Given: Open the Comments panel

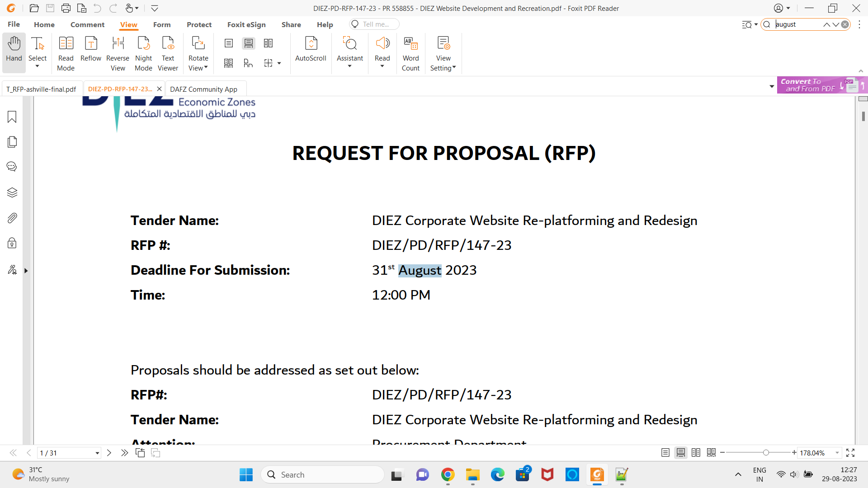Looking at the screenshot, I should (12, 167).
